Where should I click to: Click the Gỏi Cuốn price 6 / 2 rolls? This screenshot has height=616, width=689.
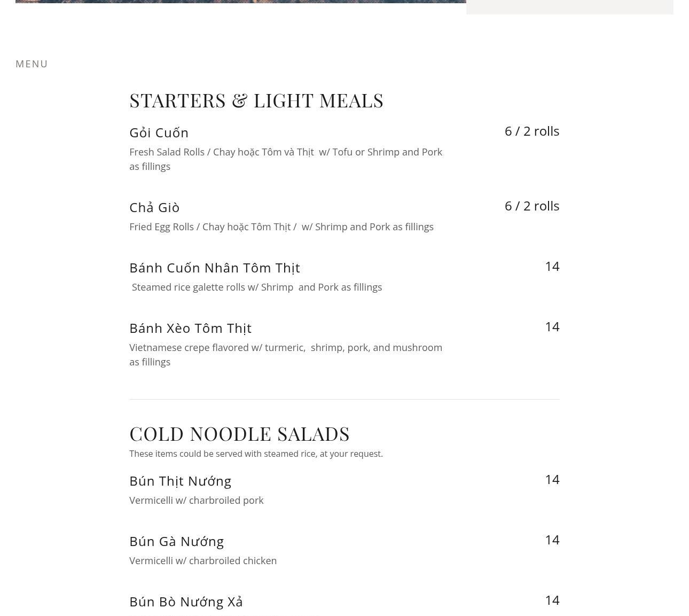tap(531, 131)
